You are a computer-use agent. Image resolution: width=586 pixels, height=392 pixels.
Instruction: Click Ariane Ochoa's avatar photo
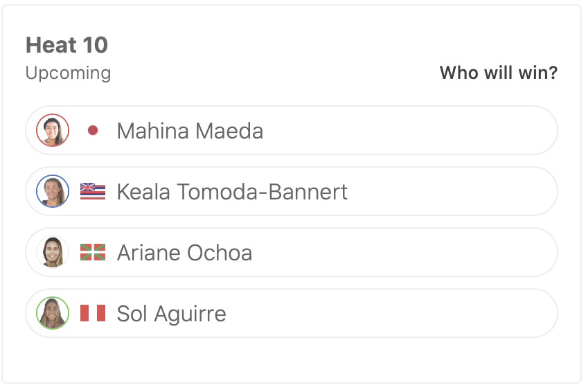coord(53,252)
